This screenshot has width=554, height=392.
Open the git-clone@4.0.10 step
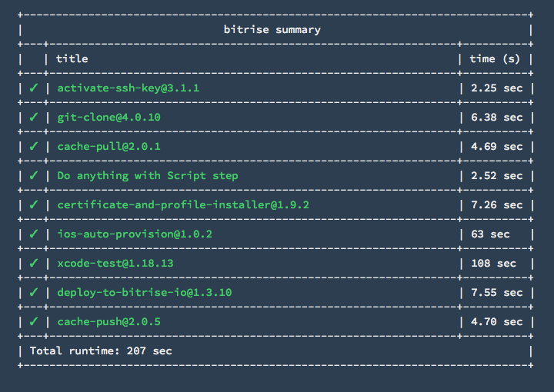[108, 117]
